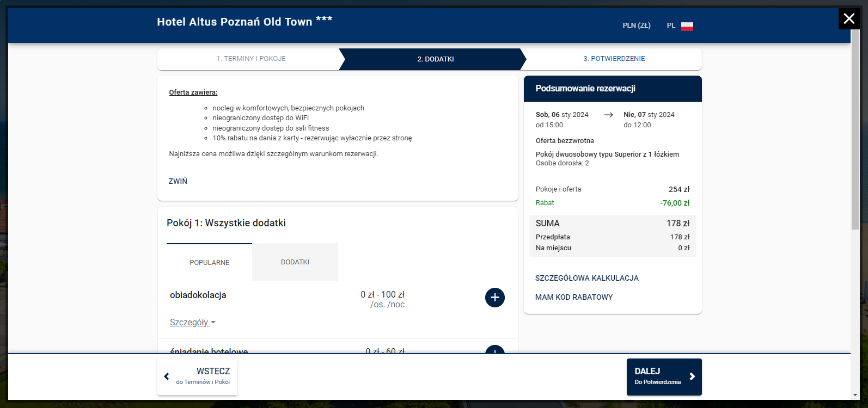This screenshot has width=868, height=408.
Task: Click the 10% rabatu na dania bullet
Action: click(312, 138)
